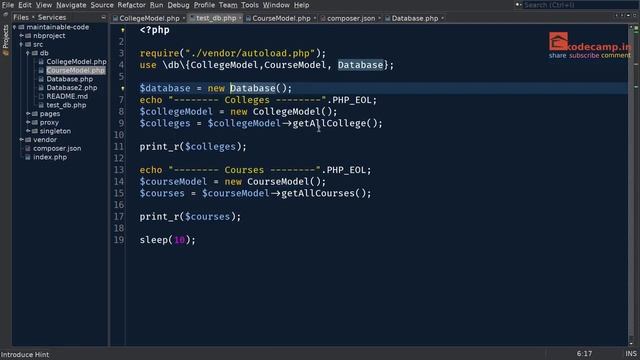Click the getAllCollege() call on line 9
This screenshot has width=640, height=360.
(337, 123)
